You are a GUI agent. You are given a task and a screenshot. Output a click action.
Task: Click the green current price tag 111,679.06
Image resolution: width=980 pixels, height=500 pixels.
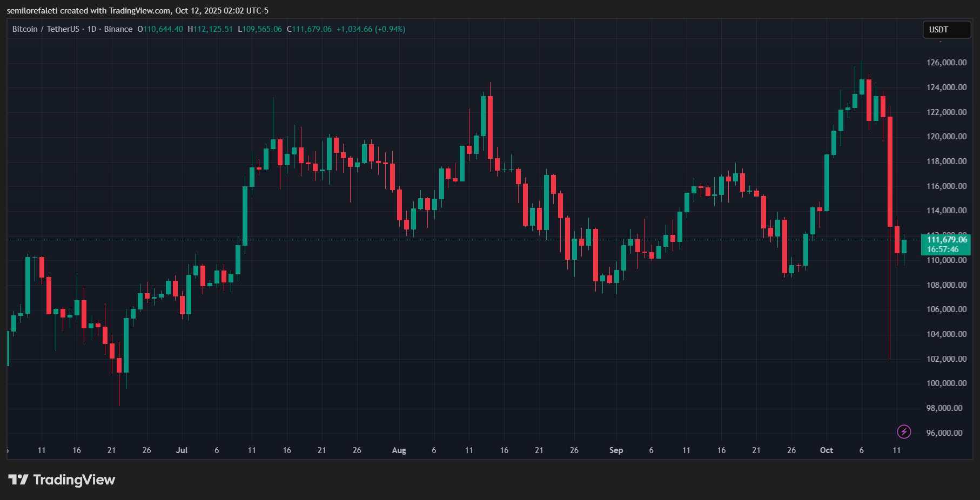click(945, 245)
